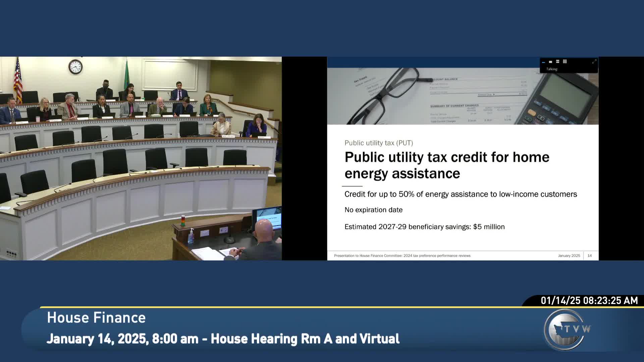Image resolution: width=644 pixels, height=362 pixels.
Task: Select the House Finance title banner
Action: coord(96,317)
